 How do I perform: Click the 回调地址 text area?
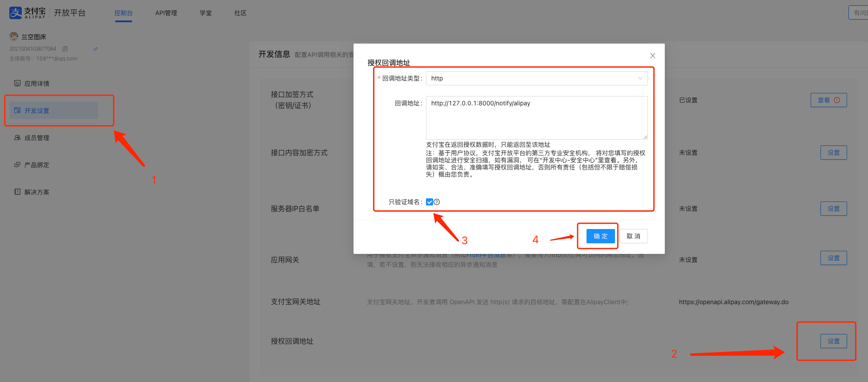537,118
